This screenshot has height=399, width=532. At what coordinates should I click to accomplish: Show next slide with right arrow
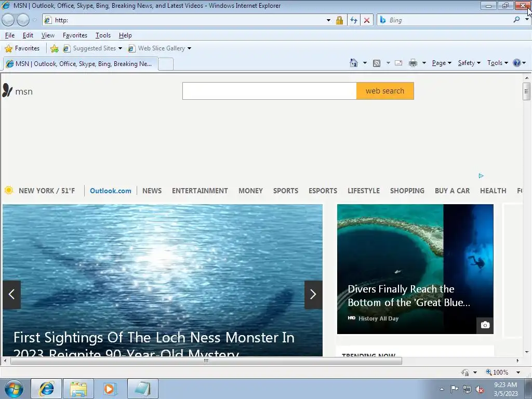pyautogui.click(x=313, y=295)
